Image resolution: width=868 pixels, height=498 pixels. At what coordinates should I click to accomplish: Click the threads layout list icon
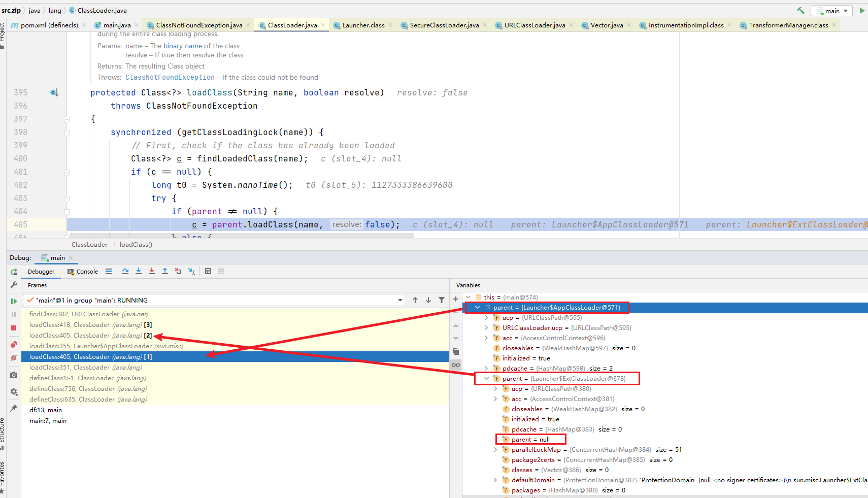point(109,272)
